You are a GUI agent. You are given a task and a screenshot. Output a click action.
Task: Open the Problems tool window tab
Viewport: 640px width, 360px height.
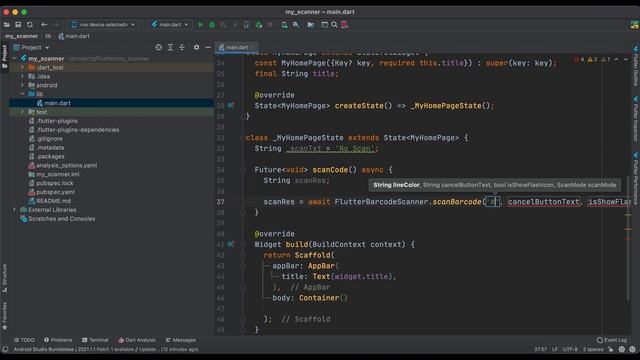(58, 340)
